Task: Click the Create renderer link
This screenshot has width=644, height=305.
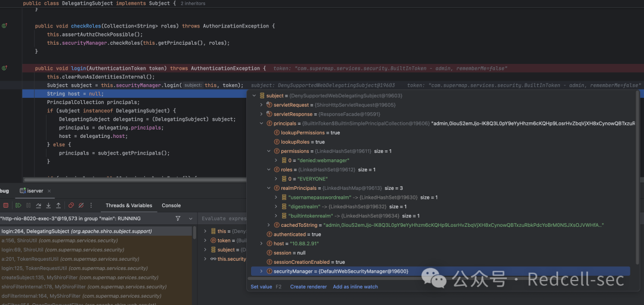Action: coord(308,287)
